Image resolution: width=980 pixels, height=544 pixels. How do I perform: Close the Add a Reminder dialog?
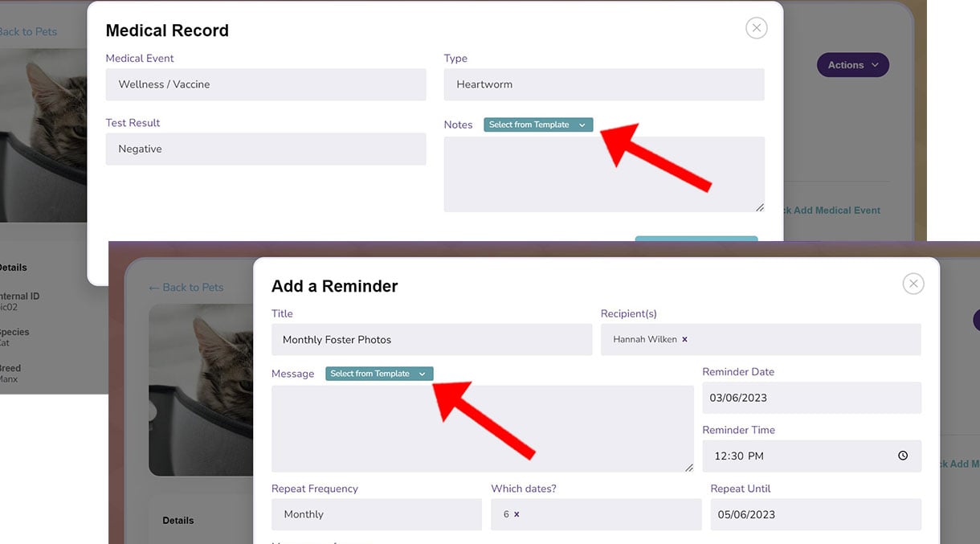(x=913, y=284)
